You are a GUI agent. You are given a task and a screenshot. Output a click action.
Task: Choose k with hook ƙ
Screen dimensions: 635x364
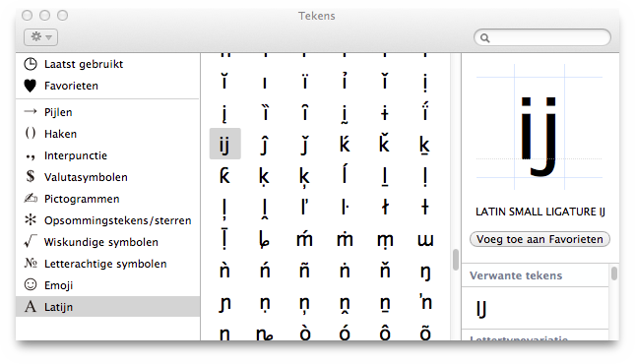tap(224, 175)
